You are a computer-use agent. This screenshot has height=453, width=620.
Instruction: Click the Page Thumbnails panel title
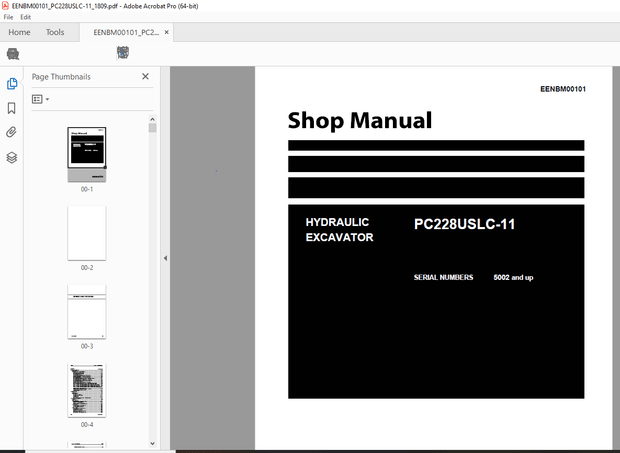[x=61, y=77]
